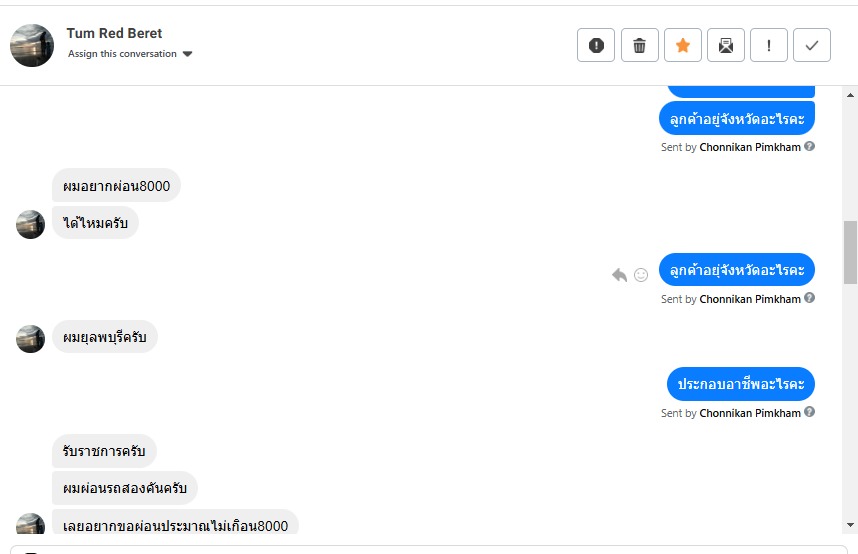The height and width of the screenshot is (554, 858).
Task: Click the Tum Red Beret profile picture
Action: tap(32, 45)
